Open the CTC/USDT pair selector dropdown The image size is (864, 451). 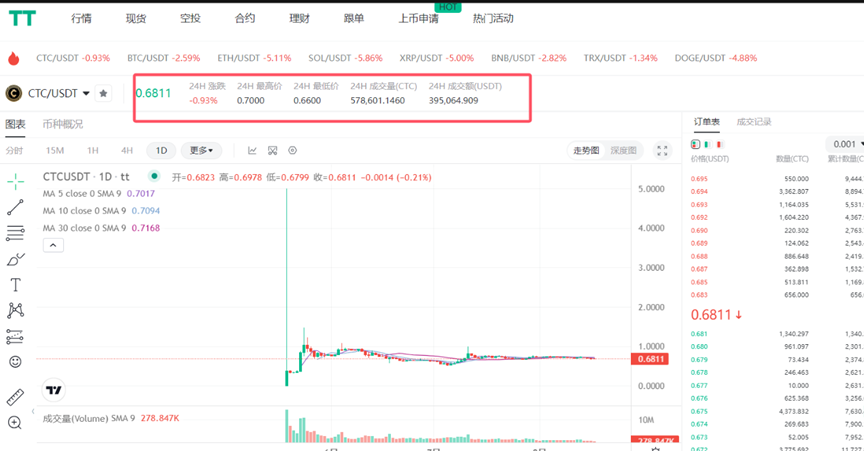click(x=86, y=94)
